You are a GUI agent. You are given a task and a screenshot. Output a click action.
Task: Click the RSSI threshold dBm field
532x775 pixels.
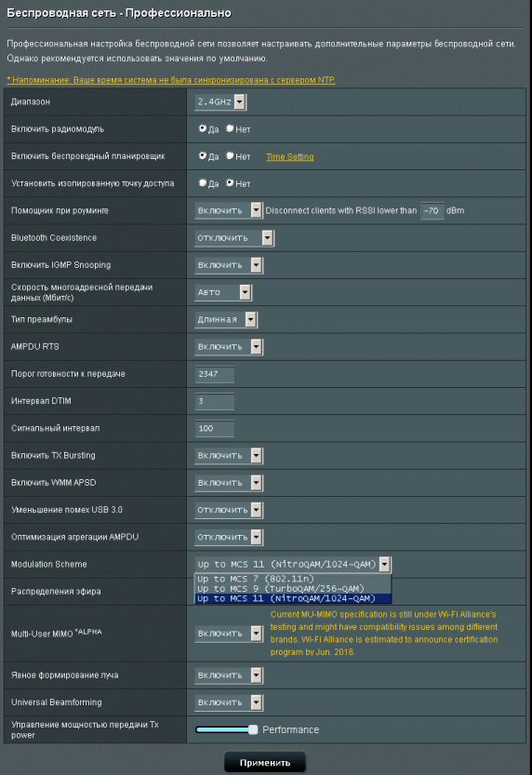(x=432, y=210)
